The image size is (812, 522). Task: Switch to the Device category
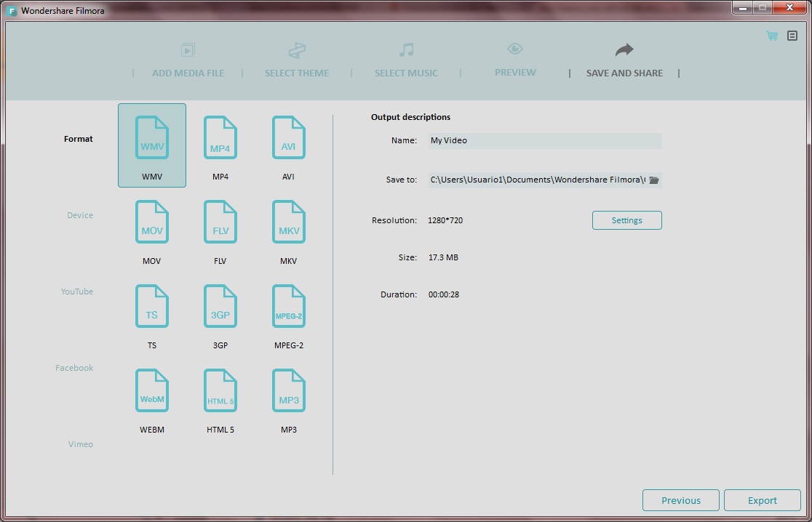point(79,214)
